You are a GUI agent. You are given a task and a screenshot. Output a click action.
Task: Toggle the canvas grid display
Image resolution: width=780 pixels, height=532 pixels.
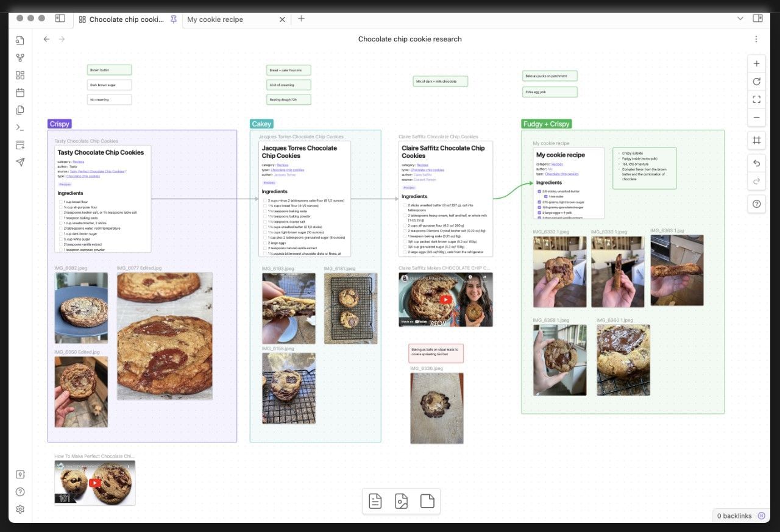pos(756,140)
